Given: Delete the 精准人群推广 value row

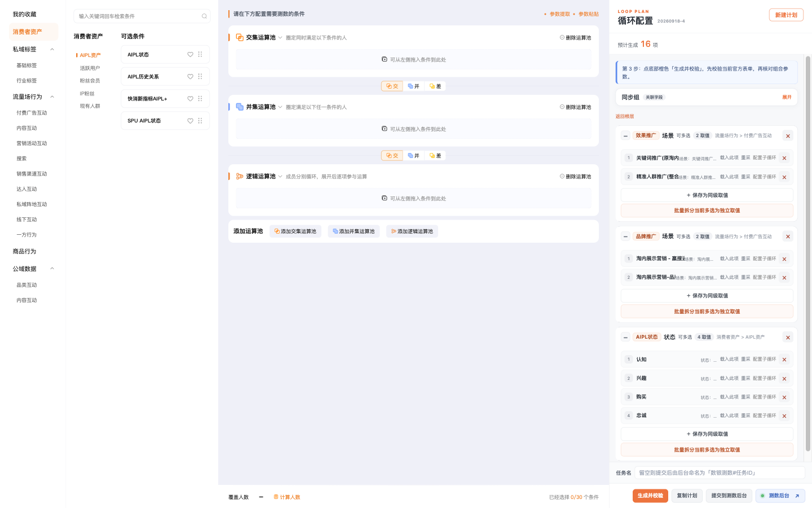Looking at the screenshot, I should coord(784,177).
